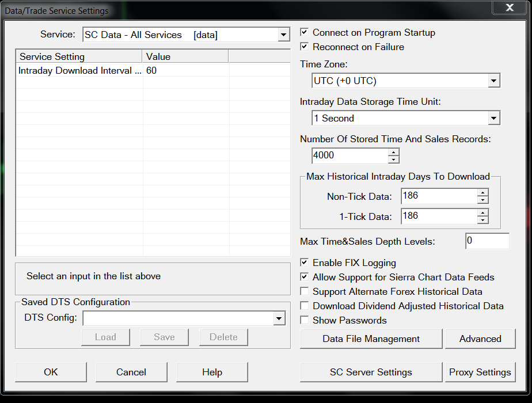Decrease 1-Tick Data days with down arrow
532x403 pixels.
click(x=482, y=220)
